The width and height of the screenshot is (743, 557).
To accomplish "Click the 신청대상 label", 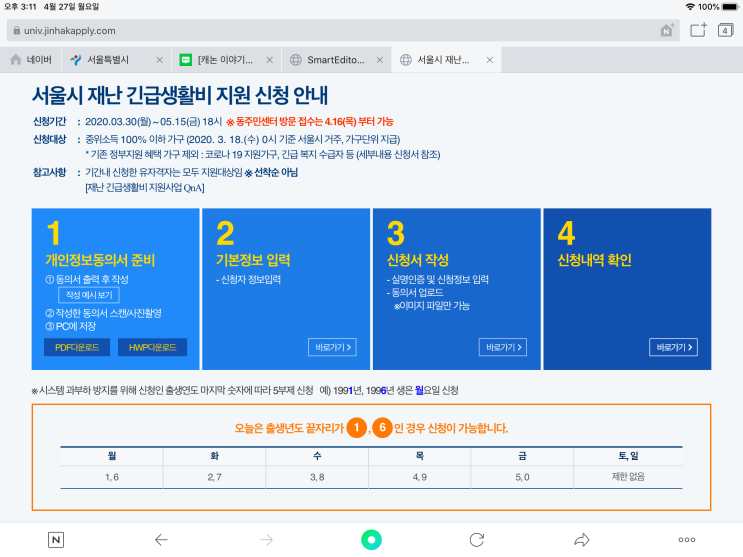I will coord(49,139).
